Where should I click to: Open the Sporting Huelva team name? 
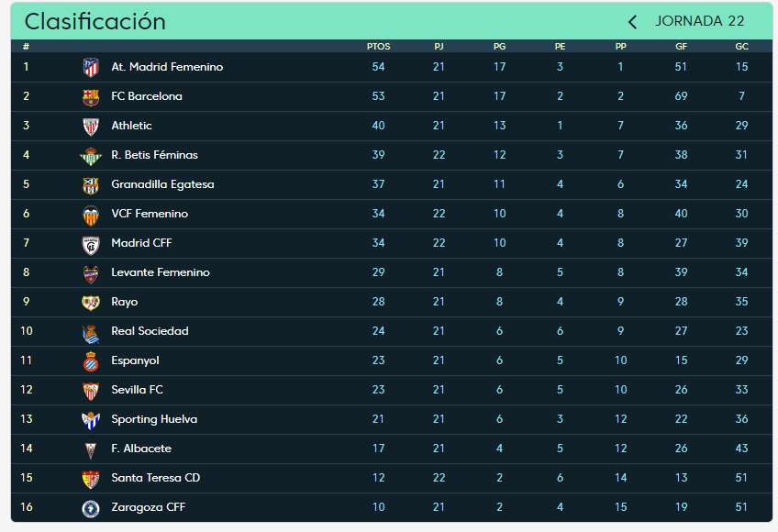154,419
